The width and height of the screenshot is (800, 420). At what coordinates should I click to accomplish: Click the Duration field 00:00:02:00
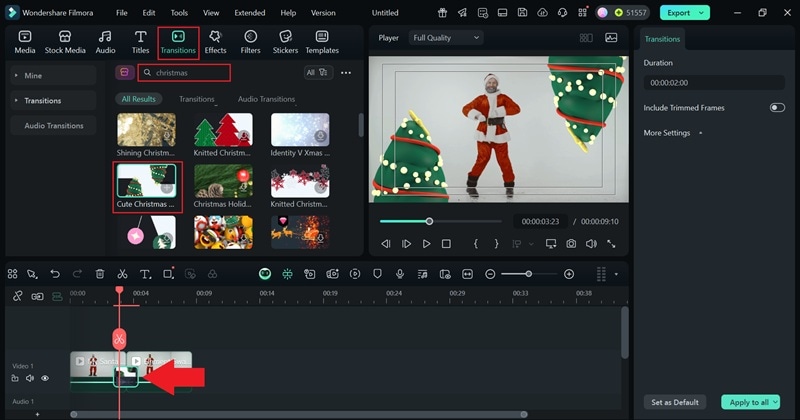pos(714,83)
